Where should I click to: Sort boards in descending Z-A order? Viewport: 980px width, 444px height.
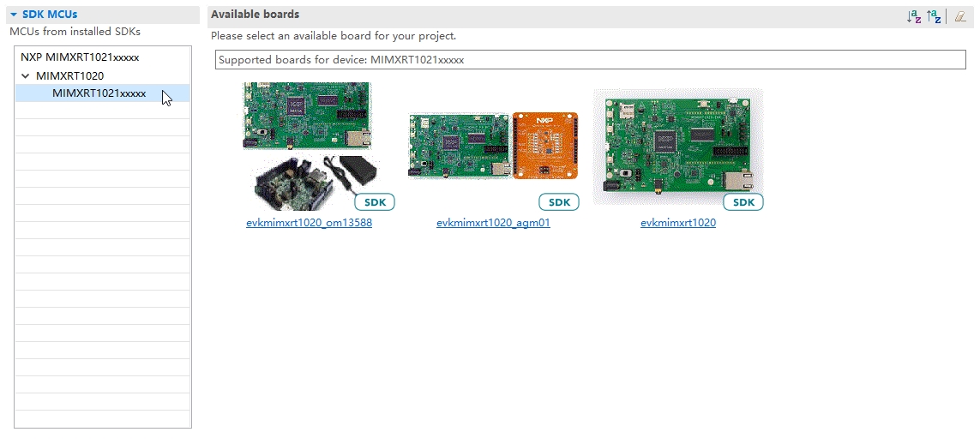tap(934, 16)
